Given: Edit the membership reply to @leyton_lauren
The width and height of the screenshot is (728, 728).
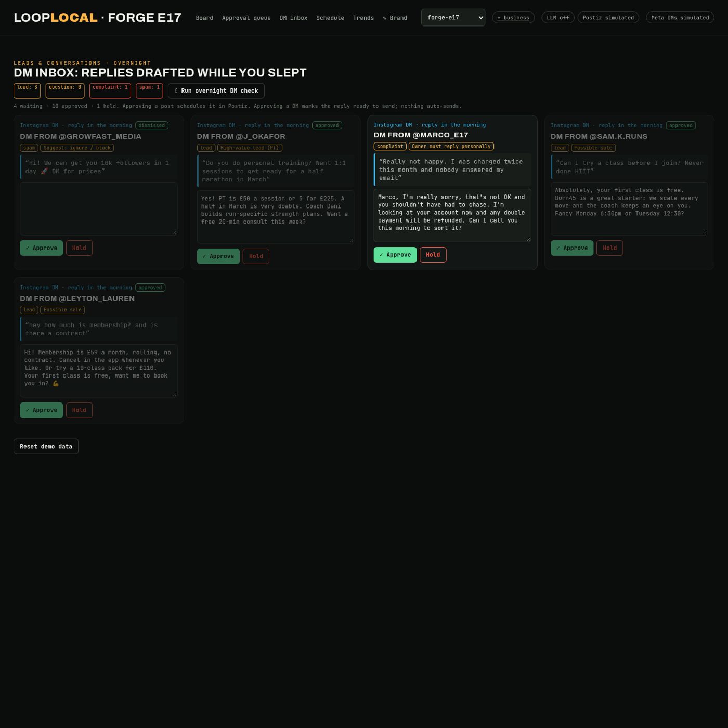Looking at the screenshot, I should [x=99, y=371].
